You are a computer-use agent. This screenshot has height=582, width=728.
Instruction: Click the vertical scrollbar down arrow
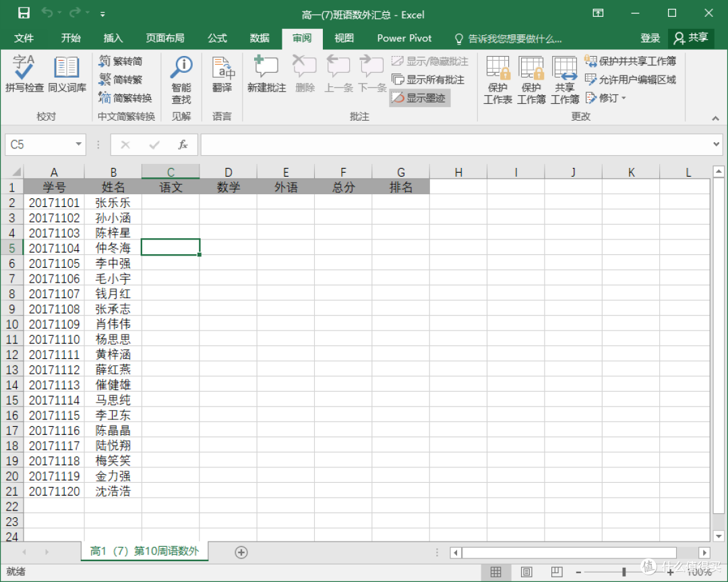719,536
